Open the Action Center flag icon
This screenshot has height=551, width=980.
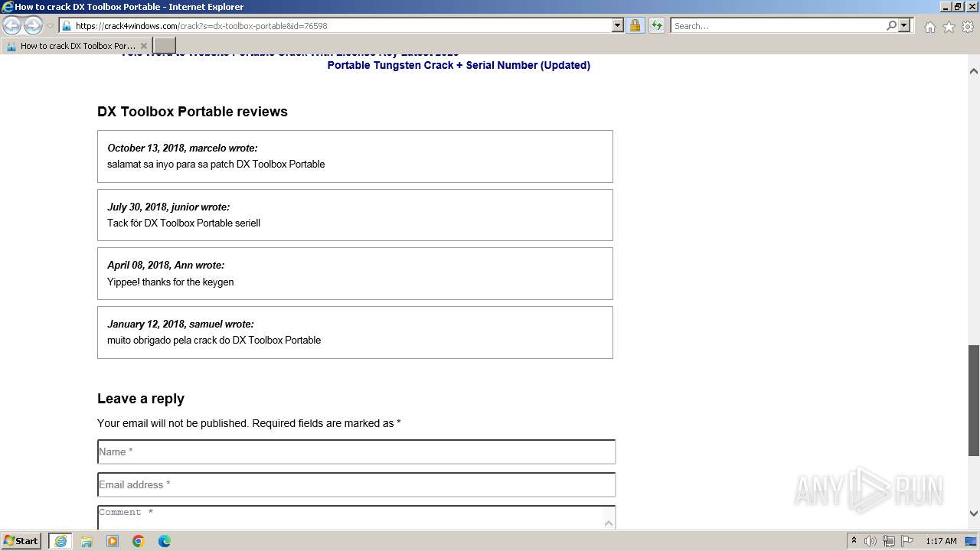[x=907, y=541]
